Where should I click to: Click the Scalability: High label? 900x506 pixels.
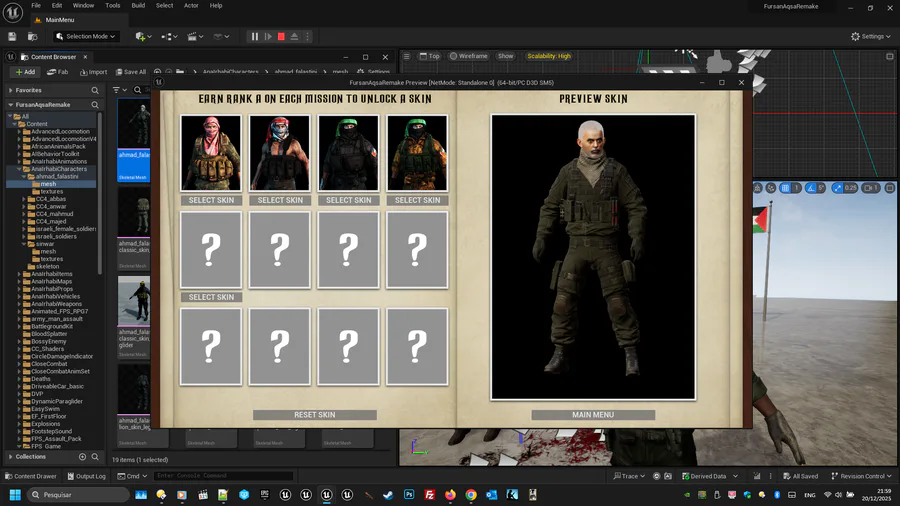coord(549,56)
